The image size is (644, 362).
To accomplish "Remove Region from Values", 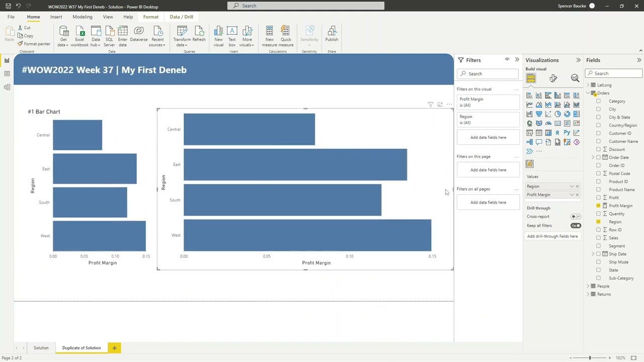I will coord(577,187).
